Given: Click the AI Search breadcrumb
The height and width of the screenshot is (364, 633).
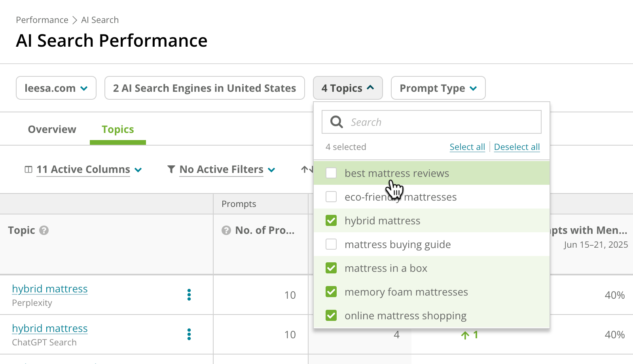Looking at the screenshot, I should 100,20.
